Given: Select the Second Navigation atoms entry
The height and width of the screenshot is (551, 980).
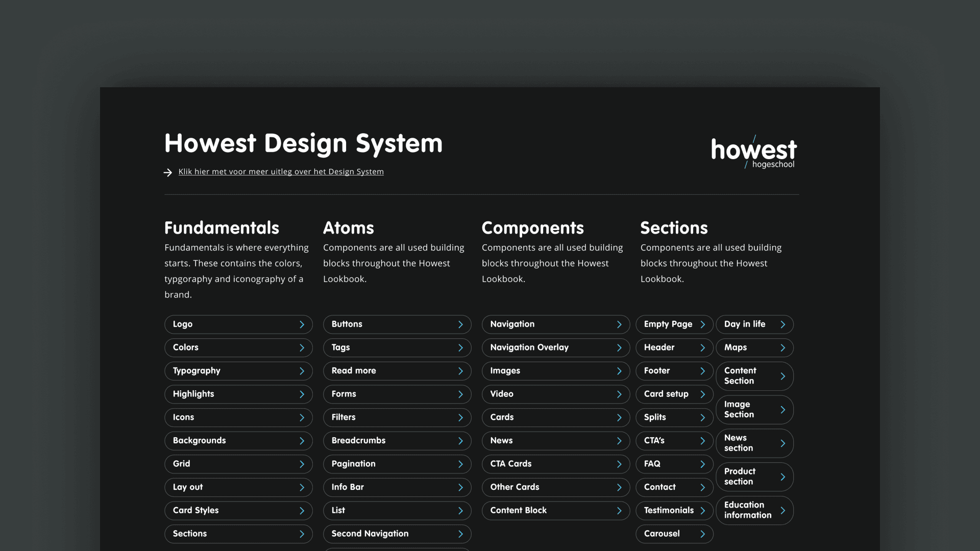Looking at the screenshot, I should [397, 534].
